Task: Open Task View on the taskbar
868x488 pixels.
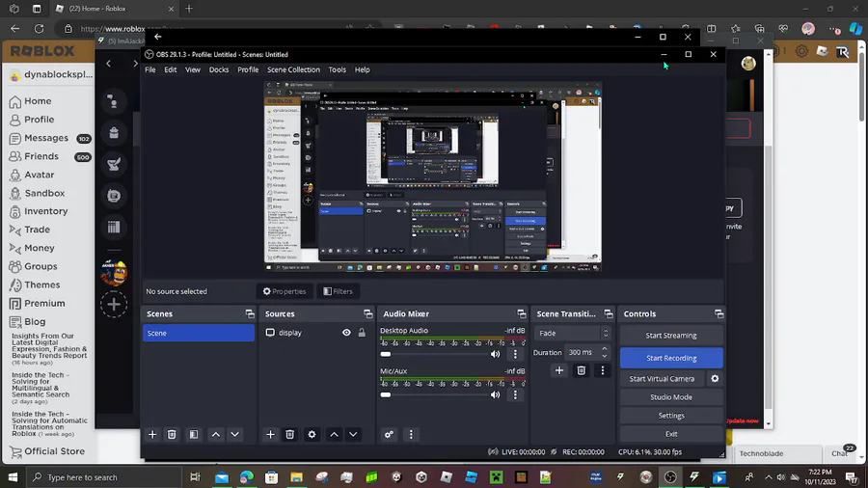Action: click(x=195, y=477)
